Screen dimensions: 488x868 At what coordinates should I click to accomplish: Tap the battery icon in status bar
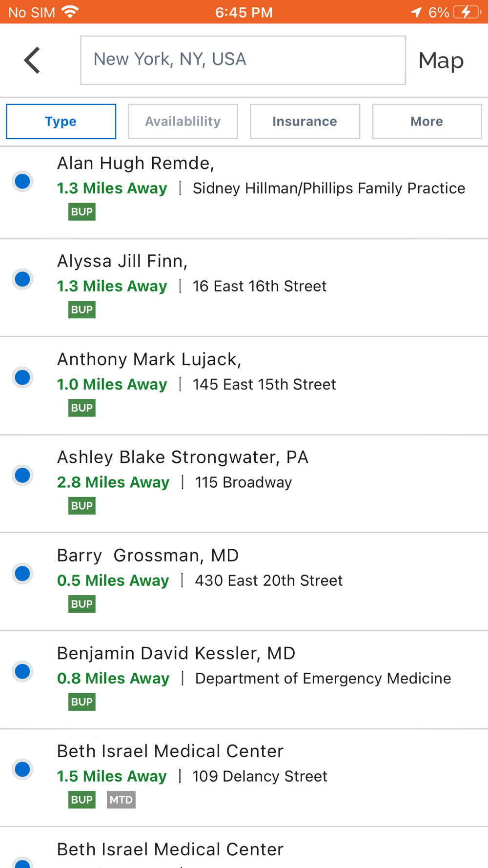(466, 12)
